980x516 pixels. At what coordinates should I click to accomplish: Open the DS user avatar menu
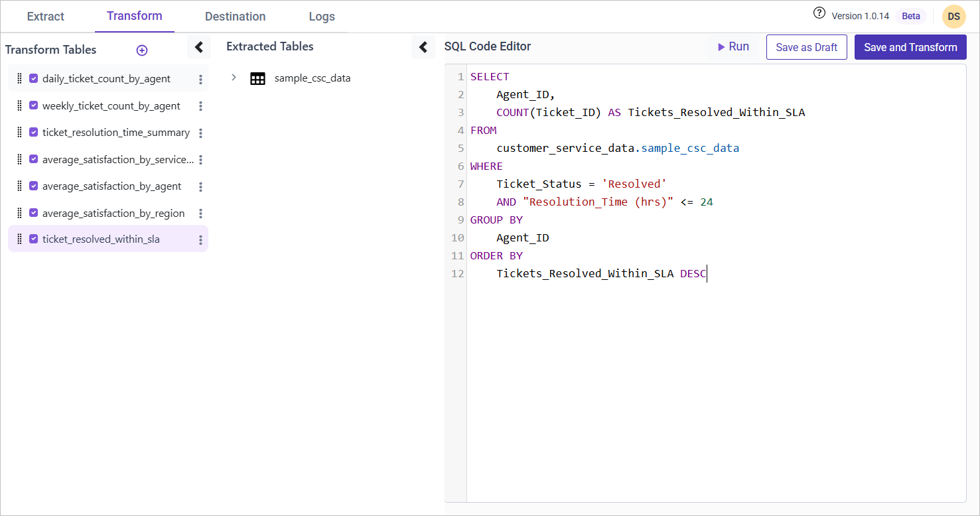tap(953, 17)
